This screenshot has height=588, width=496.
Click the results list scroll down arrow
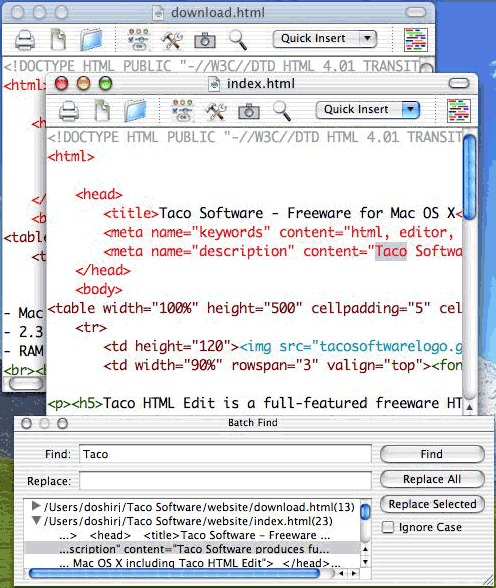click(366, 562)
